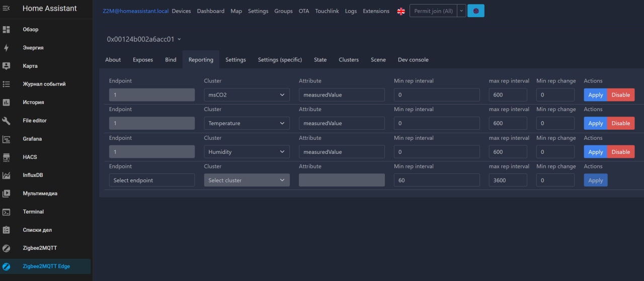Disable reporting for the Temperature row

621,123
